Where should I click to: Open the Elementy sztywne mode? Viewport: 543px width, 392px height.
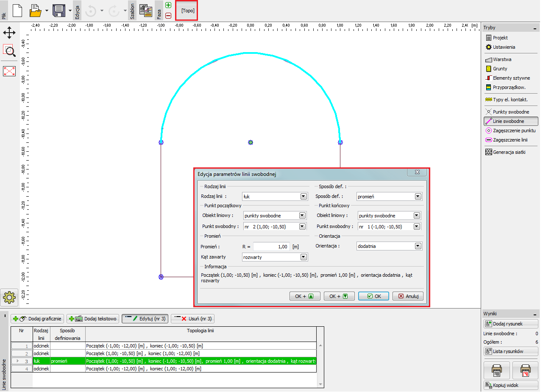[507, 78]
